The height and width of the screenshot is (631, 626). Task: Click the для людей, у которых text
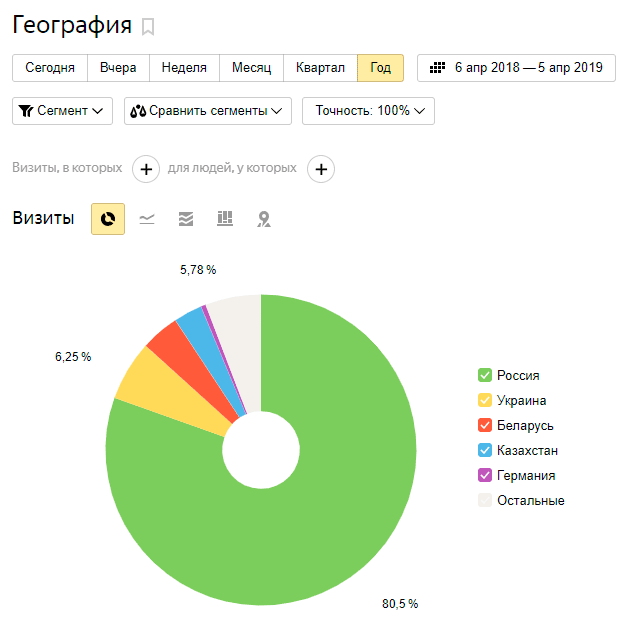pos(232,167)
